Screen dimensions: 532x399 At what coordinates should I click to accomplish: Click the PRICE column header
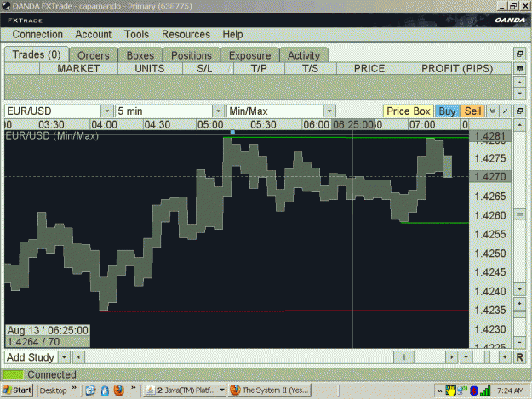coord(369,68)
